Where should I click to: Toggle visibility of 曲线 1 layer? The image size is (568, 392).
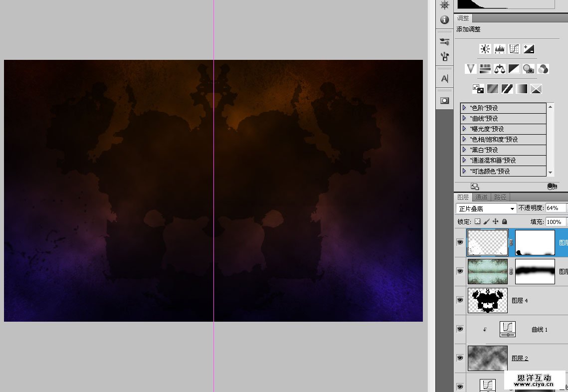(x=460, y=329)
